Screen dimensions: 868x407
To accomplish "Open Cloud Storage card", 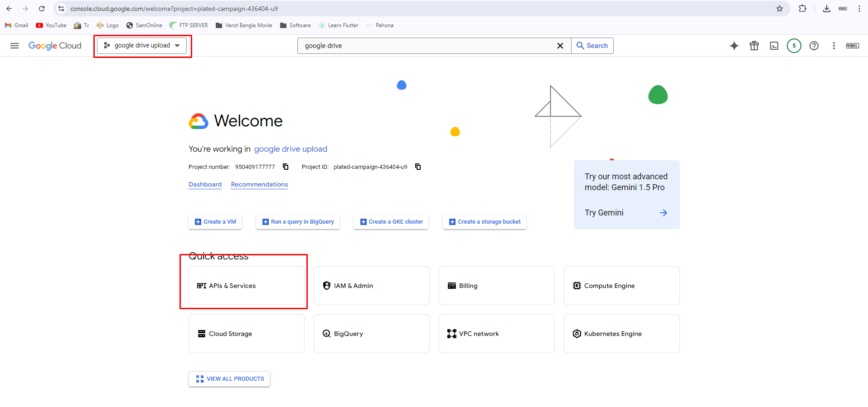I will pos(247,334).
